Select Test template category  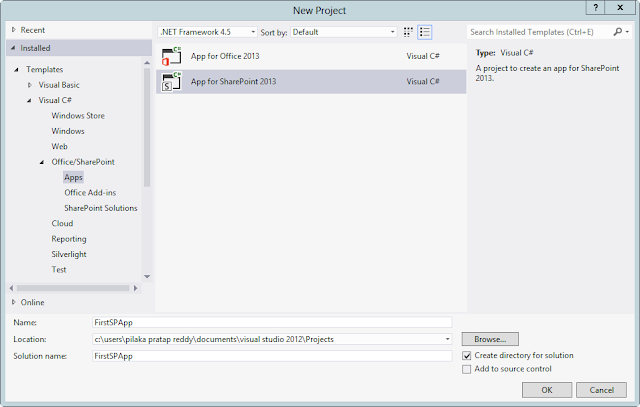pos(59,269)
